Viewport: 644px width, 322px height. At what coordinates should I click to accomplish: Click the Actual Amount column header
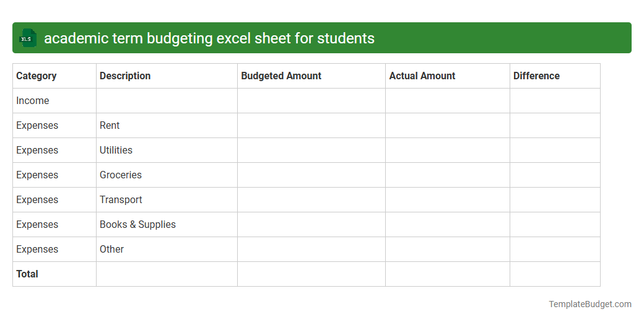(448, 76)
